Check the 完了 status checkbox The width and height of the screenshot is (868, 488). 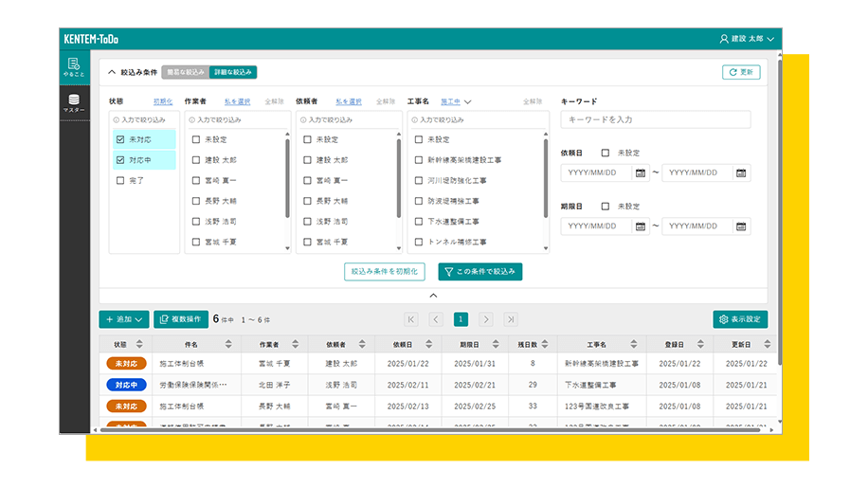click(120, 180)
